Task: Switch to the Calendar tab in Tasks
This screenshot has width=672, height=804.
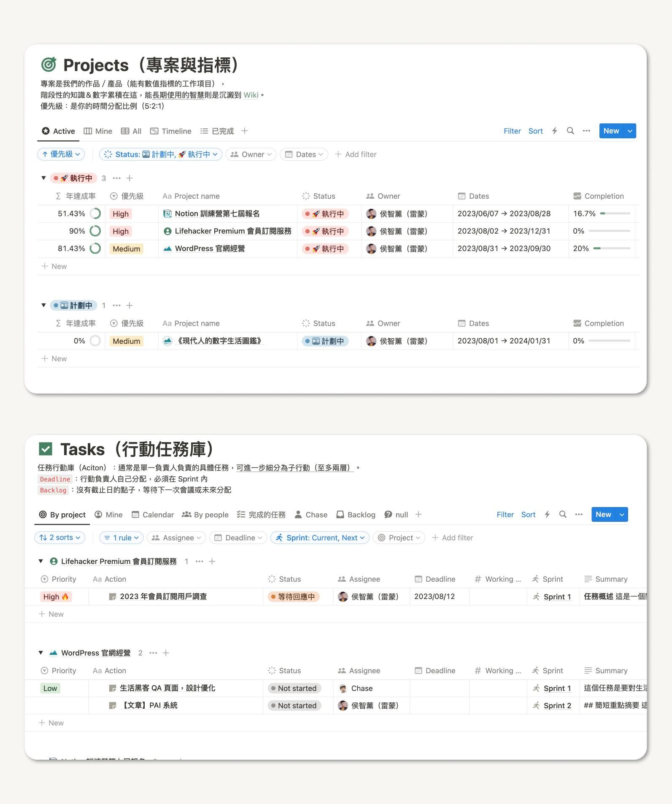Action: click(x=153, y=515)
